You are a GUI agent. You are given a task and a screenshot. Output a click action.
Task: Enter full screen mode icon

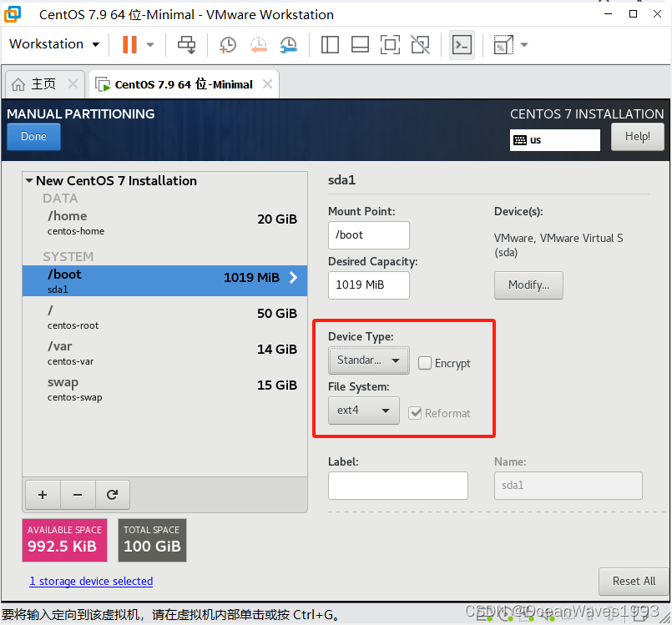pyautogui.click(x=390, y=44)
